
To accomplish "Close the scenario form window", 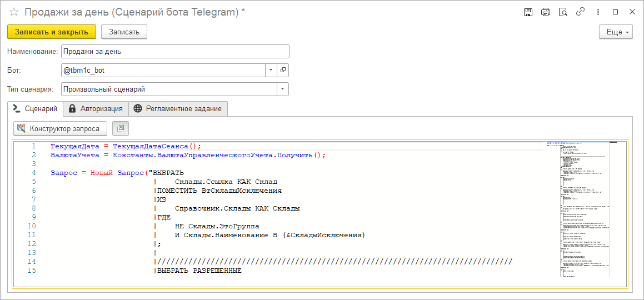I will click(x=632, y=12).
